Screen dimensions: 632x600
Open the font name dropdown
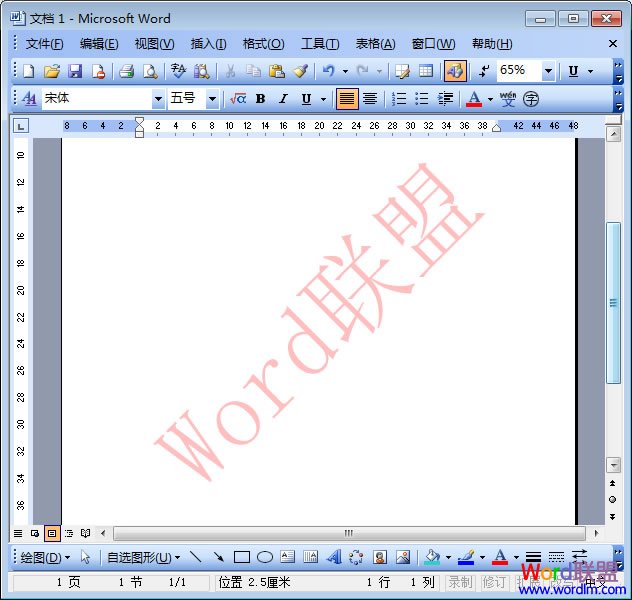[x=158, y=99]
